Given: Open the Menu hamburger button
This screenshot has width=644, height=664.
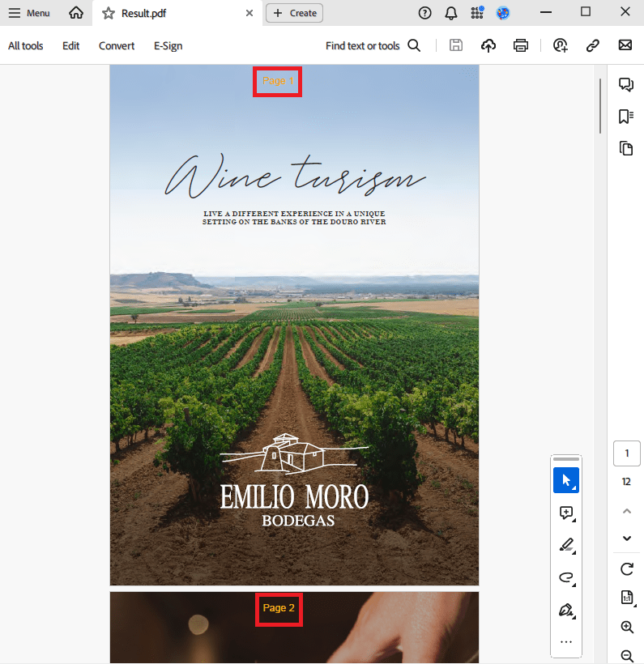Looking at the screenshot, I should click(29, 13).
